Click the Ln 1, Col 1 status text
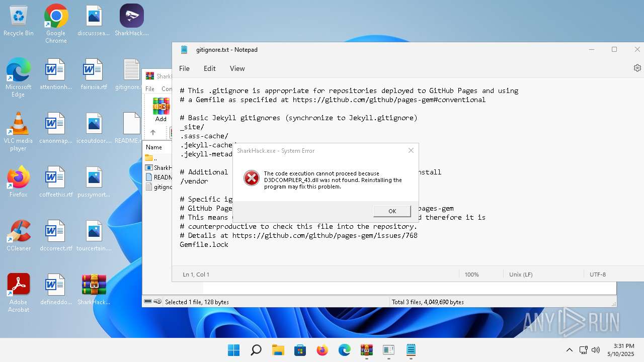The height and width of the screenshot is (362, 644). click(196, 275)
